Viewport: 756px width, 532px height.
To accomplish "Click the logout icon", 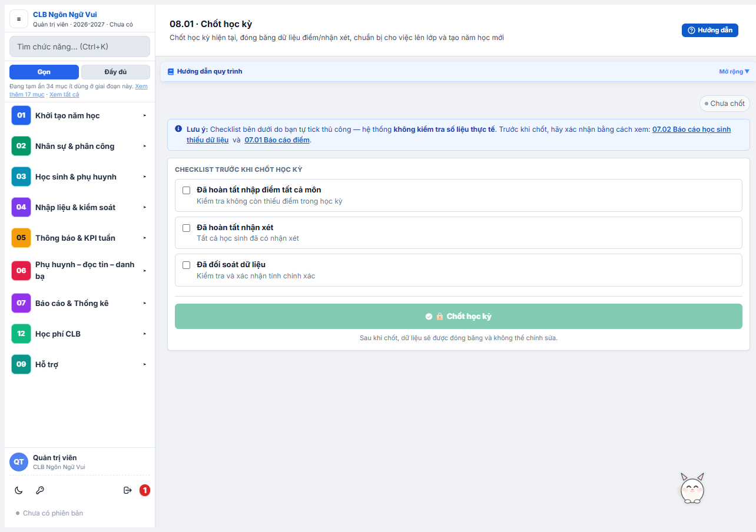I will [x=127, y=490].
